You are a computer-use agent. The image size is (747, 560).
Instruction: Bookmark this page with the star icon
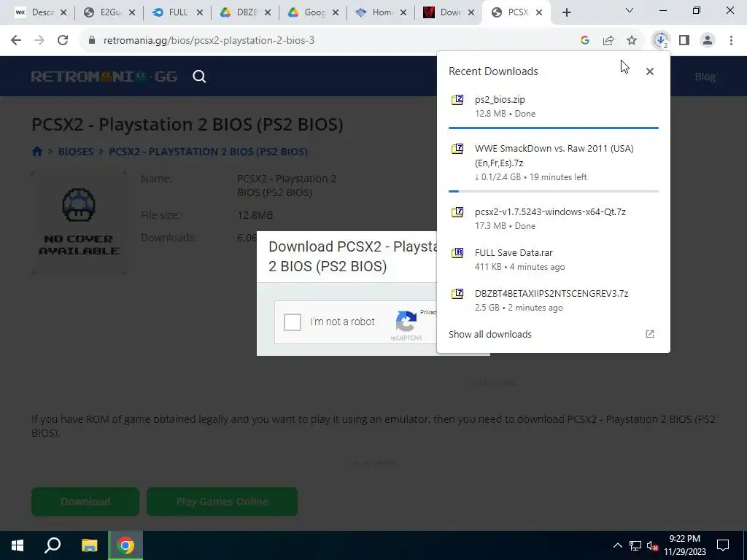tap(632, 41)
